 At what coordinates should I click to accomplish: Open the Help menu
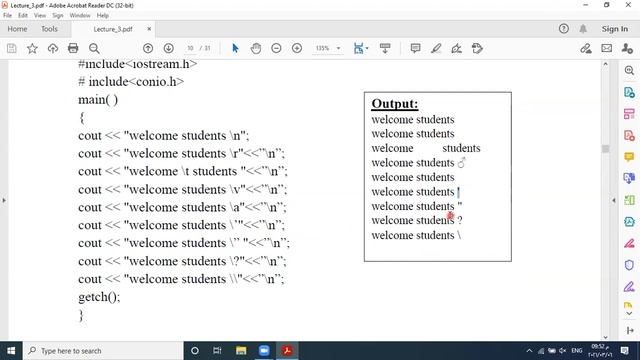point(103,16)
